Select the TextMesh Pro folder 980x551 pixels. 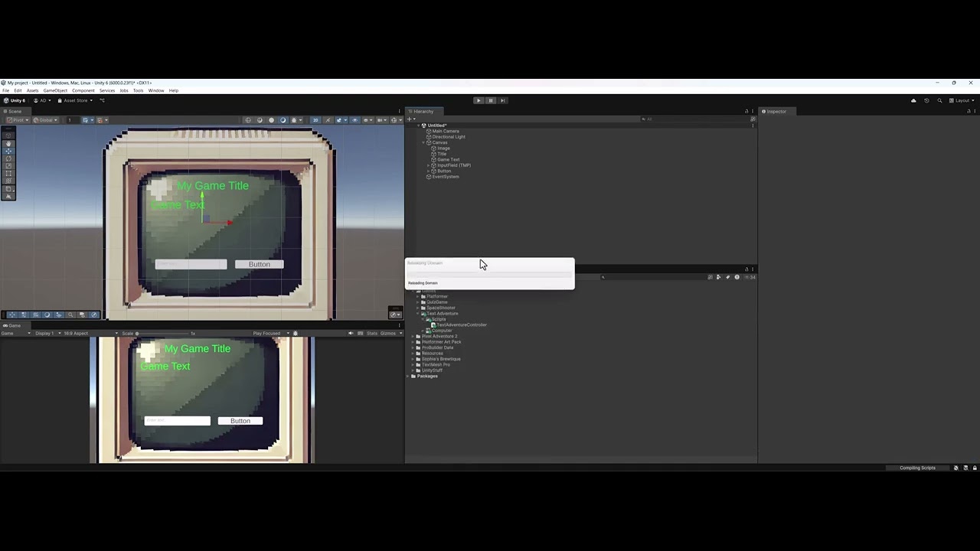pyautogui.click(x=435, y=365)
